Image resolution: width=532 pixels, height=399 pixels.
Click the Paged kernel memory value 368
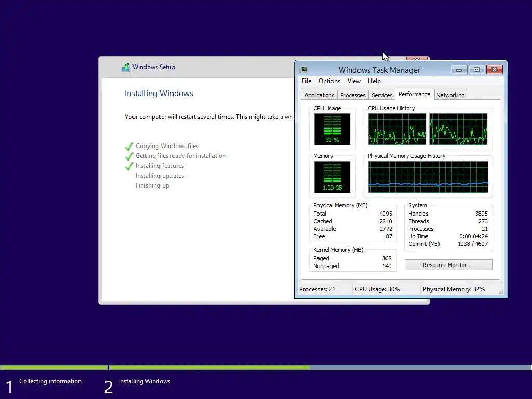(x=387, y=258)
